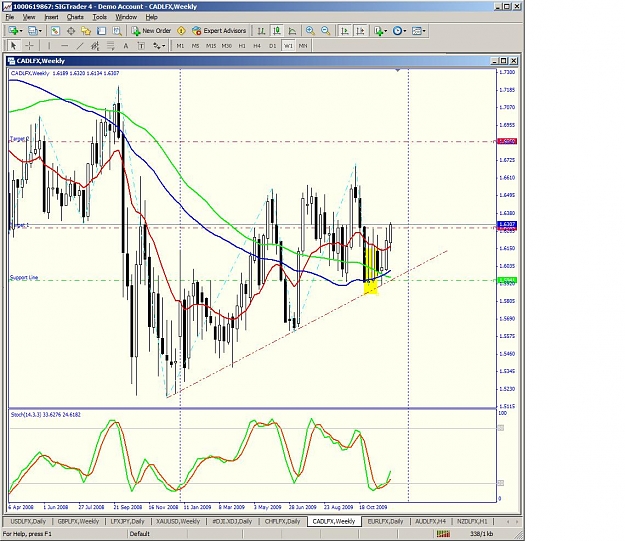Image resolution: width=625 pixels, height=541 pixels.
Task: Toggle the Terminal window icon
Action: (101, 31)
